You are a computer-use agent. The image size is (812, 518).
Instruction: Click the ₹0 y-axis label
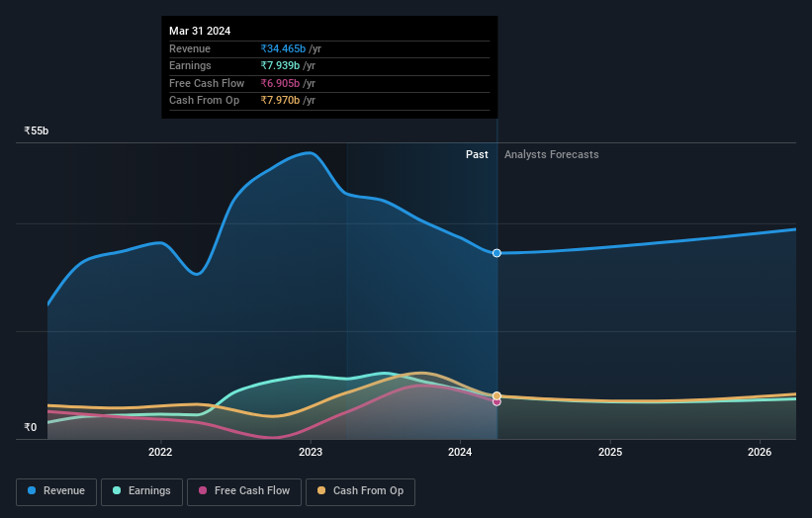(31, 427)
